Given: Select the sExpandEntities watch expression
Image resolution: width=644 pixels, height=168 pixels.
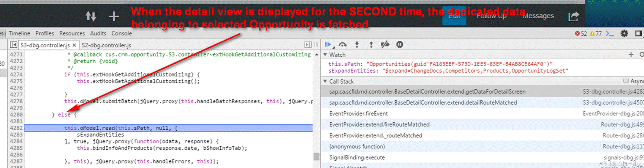Looking at the screenshot, I should 448,71.
